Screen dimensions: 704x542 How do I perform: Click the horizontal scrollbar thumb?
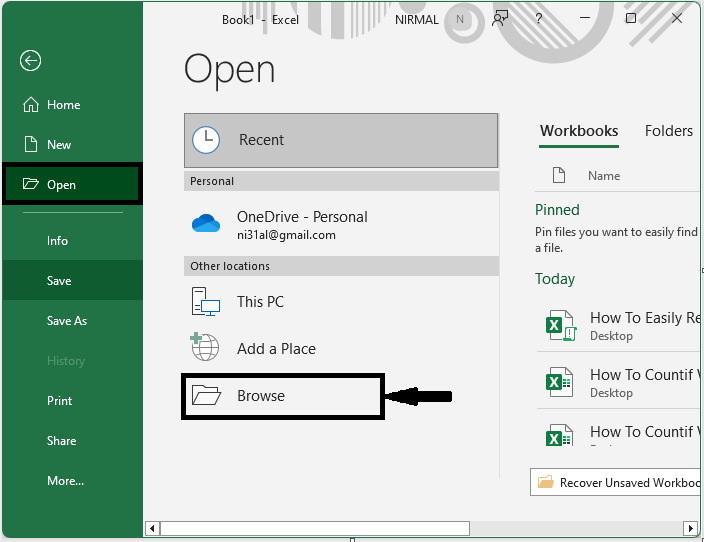(315, 529)
